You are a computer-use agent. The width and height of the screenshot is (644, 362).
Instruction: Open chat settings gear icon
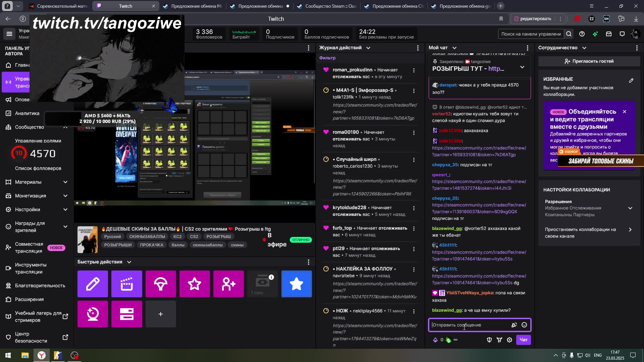click(x=509, y=340)
